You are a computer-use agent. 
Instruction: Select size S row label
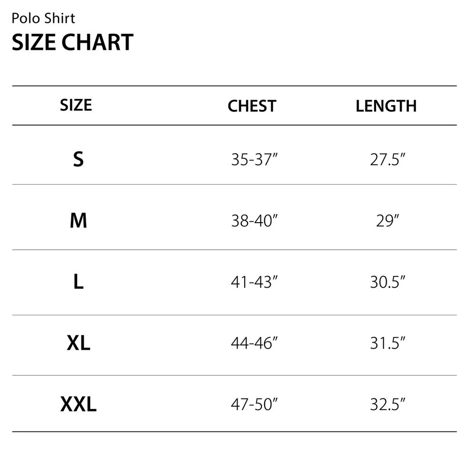[x=79, y=159]
